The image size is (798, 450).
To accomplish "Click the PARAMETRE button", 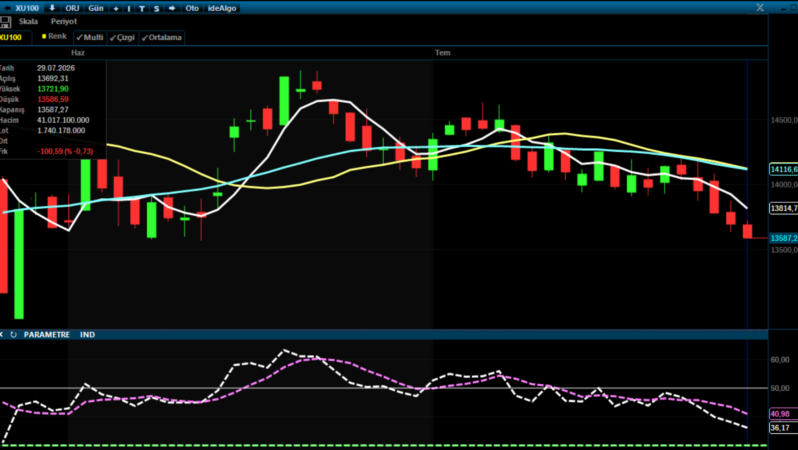I will click(x=47, y=334).
